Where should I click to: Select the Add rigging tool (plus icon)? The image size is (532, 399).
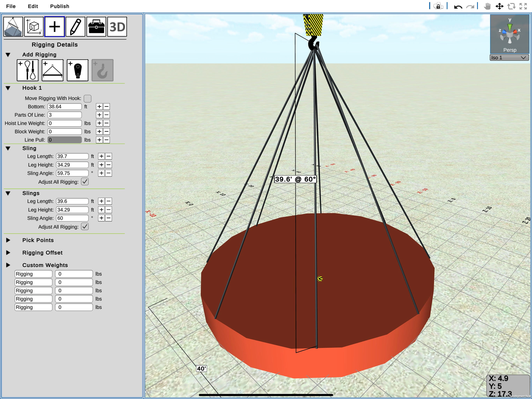pyautogui.click(x=54, y=26)
